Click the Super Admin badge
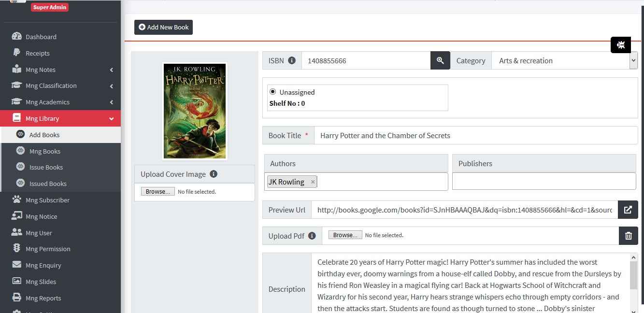Screen dimensions: 644x313 pos(50,7)
